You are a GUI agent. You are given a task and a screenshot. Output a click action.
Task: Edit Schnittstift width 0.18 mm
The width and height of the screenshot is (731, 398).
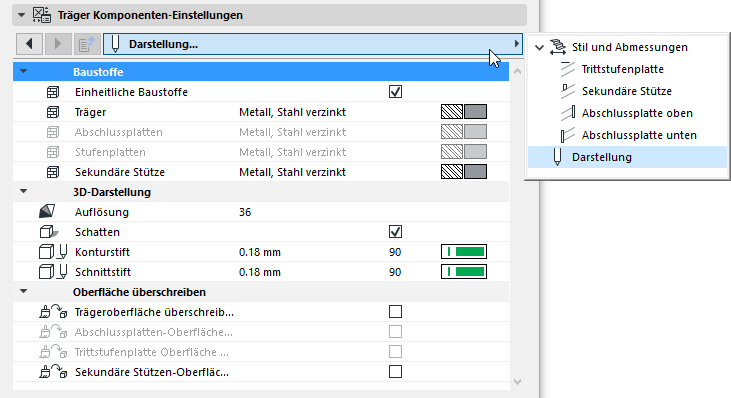pyautogui.click(x=260, y=272)
